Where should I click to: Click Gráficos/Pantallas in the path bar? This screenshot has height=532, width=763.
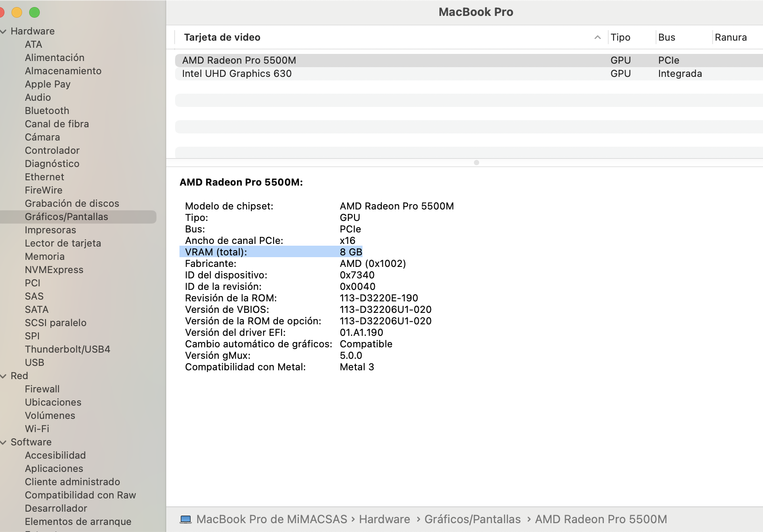point(473,519)
